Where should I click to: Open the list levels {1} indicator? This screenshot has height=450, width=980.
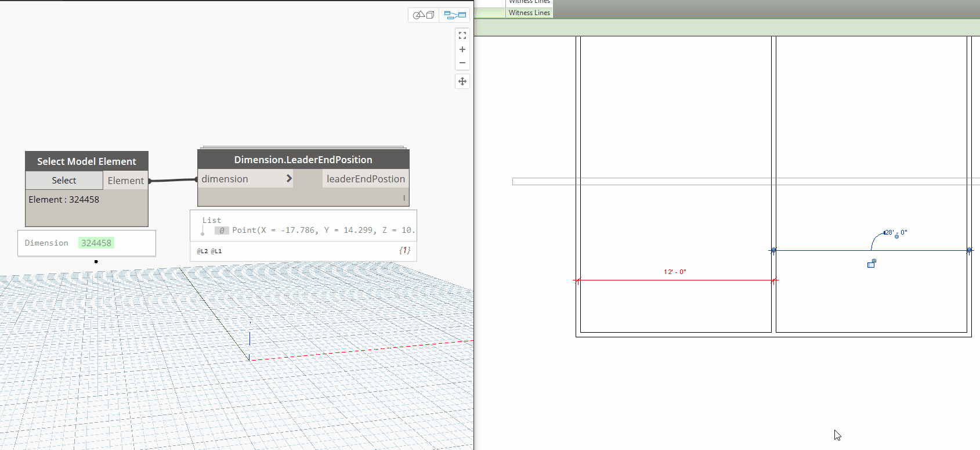tap(404, 250)
